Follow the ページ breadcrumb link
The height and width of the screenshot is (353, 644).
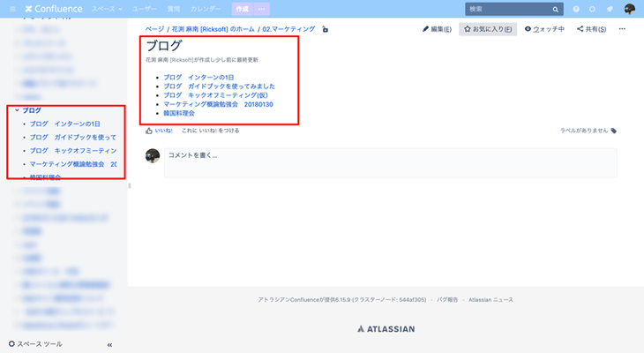click(154, 29)
